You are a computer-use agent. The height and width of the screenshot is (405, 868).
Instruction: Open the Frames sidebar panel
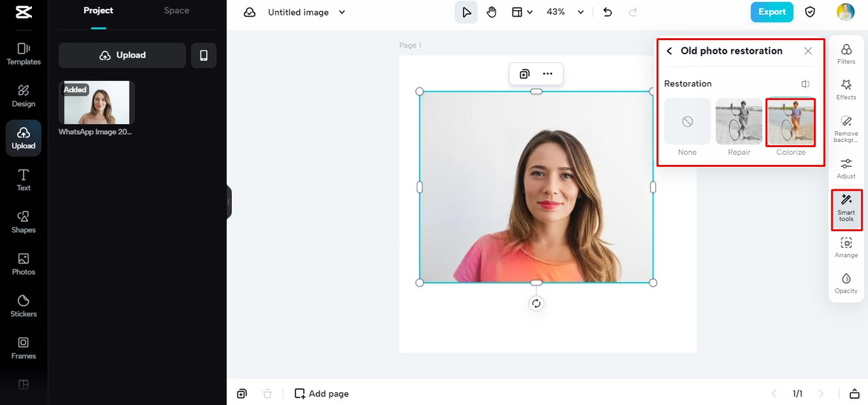(x=24, y=349)
